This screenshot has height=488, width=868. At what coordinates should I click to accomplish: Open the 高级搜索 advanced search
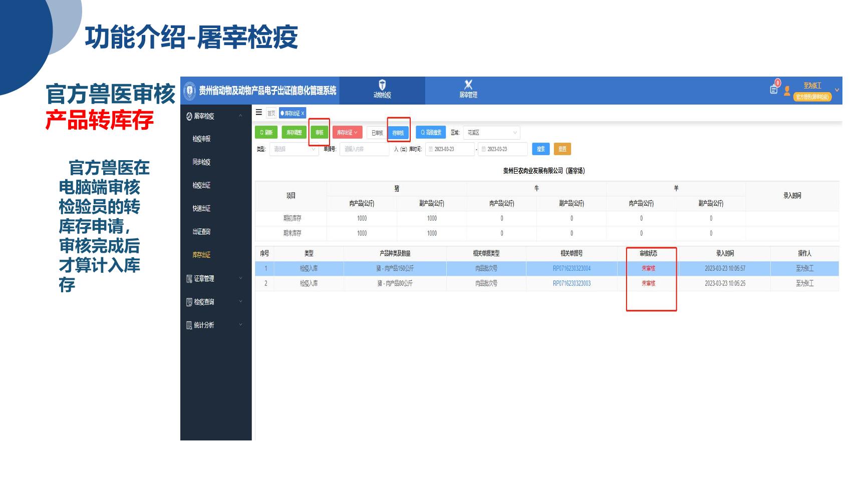pos(431,133)
